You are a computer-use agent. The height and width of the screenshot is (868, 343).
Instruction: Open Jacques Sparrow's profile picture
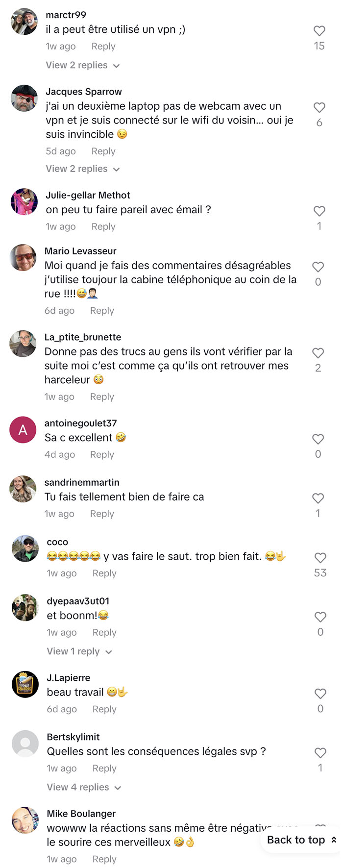24,99
